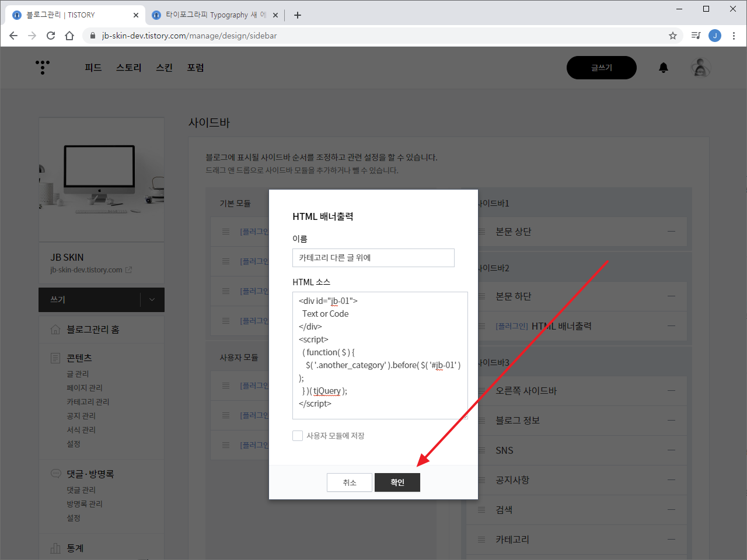
Task: Open the external link icon next to jb-skin-dev.tistory.com
Action: [128, 269]
